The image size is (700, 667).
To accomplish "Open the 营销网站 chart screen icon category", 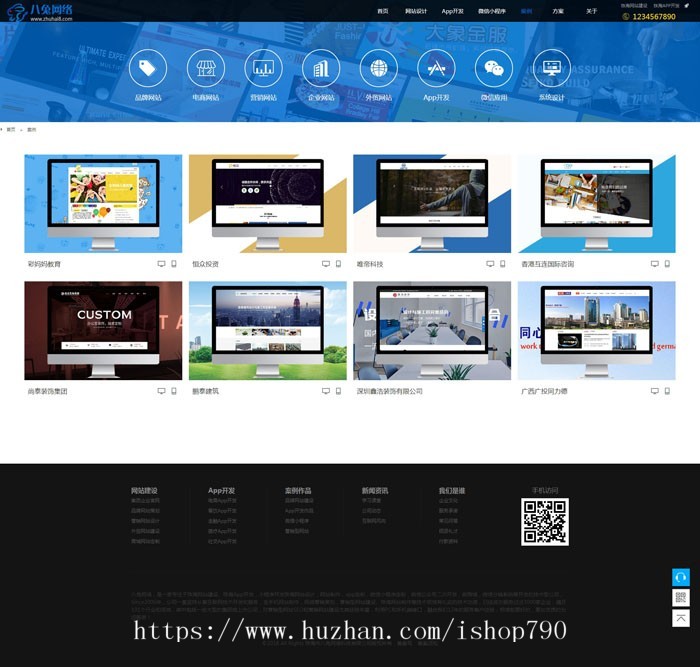I will point(263,68).
